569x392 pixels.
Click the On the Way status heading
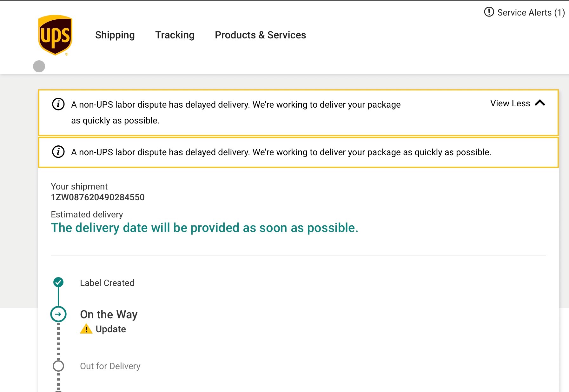(x=109, y=314)
